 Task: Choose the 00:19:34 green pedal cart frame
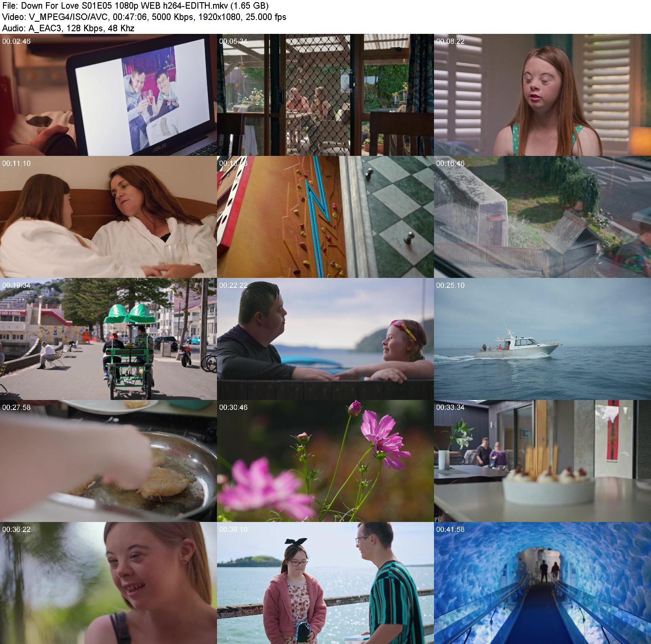click(x=108, y=339)
